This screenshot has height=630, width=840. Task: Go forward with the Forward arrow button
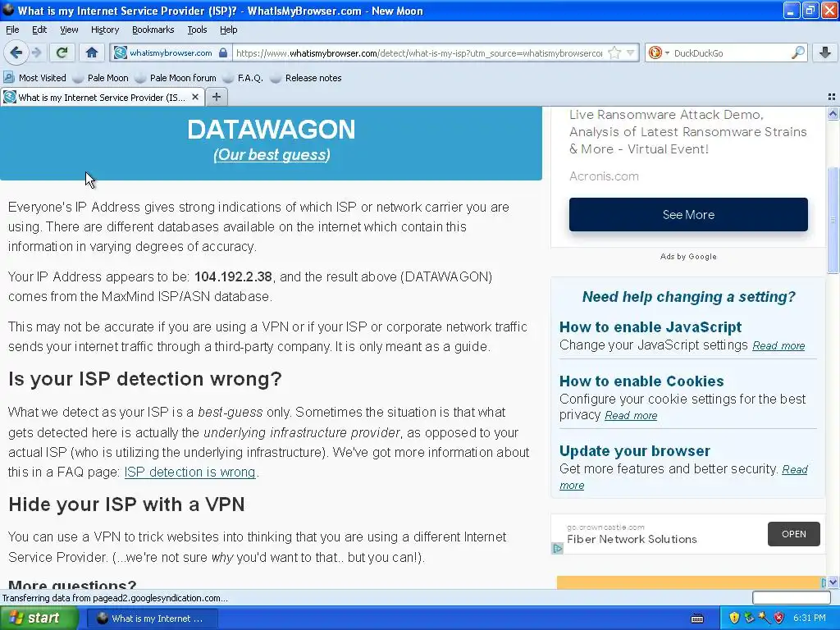pos(36,52)
